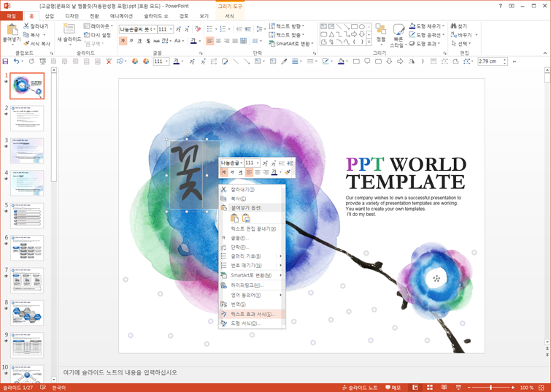Select the oval shape in shapes gallery
The image size is (551, 392).
pos(361,26)
